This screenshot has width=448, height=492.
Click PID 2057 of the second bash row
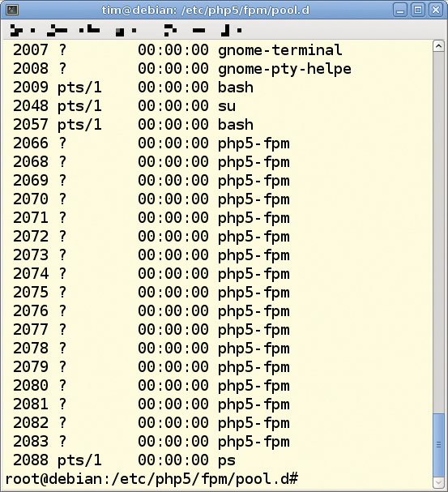click(x=31, y=125)
